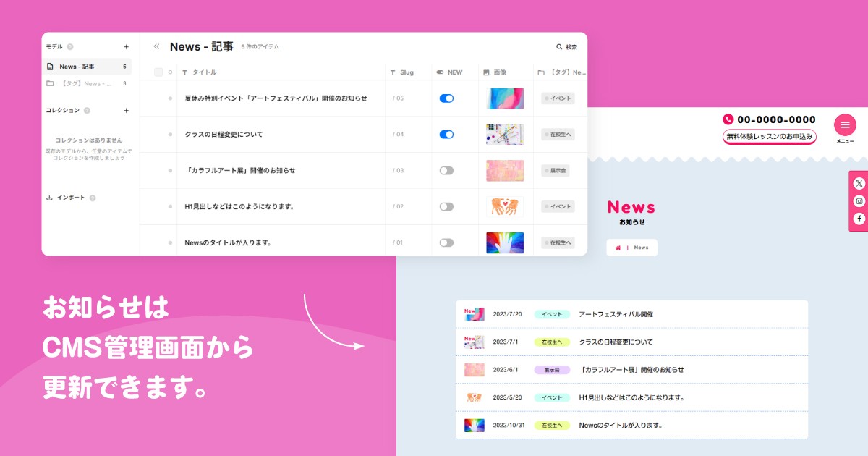868x456 pixels.
Task: Add a new model with the plus icon
Action: pyautogui.click(x=126, y=46)
